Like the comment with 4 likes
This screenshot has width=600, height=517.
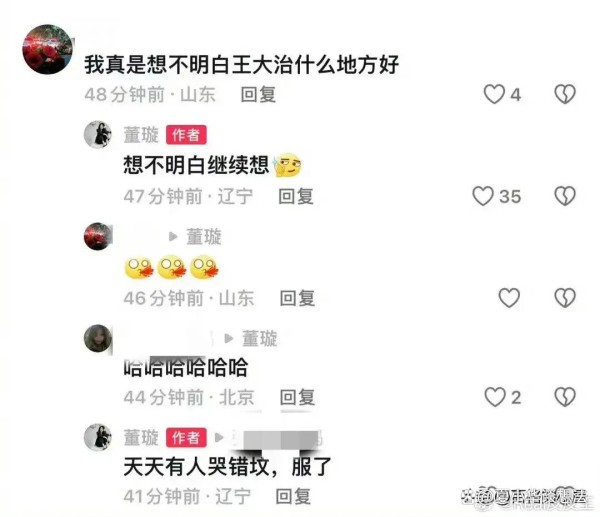coord(494,94)
